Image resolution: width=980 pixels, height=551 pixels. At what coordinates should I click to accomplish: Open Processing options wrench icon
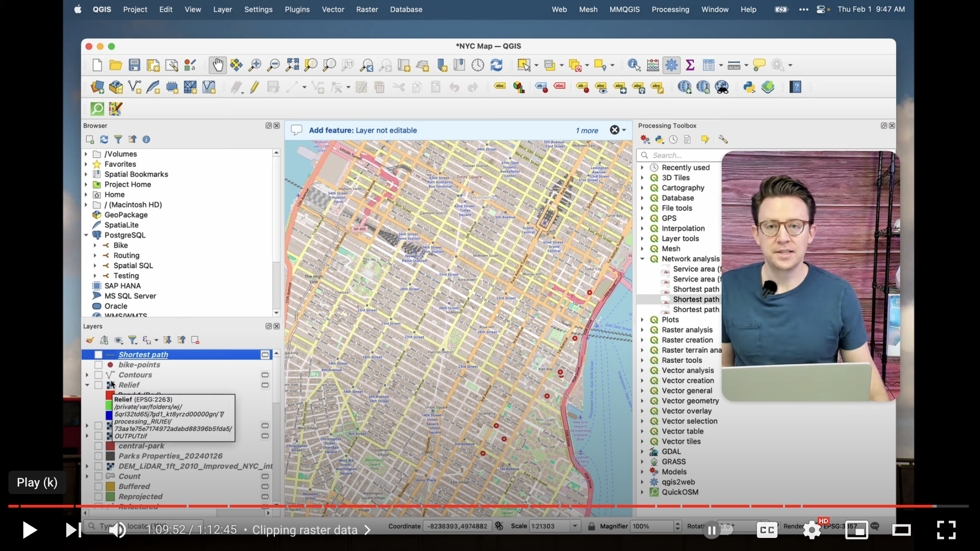723,139
